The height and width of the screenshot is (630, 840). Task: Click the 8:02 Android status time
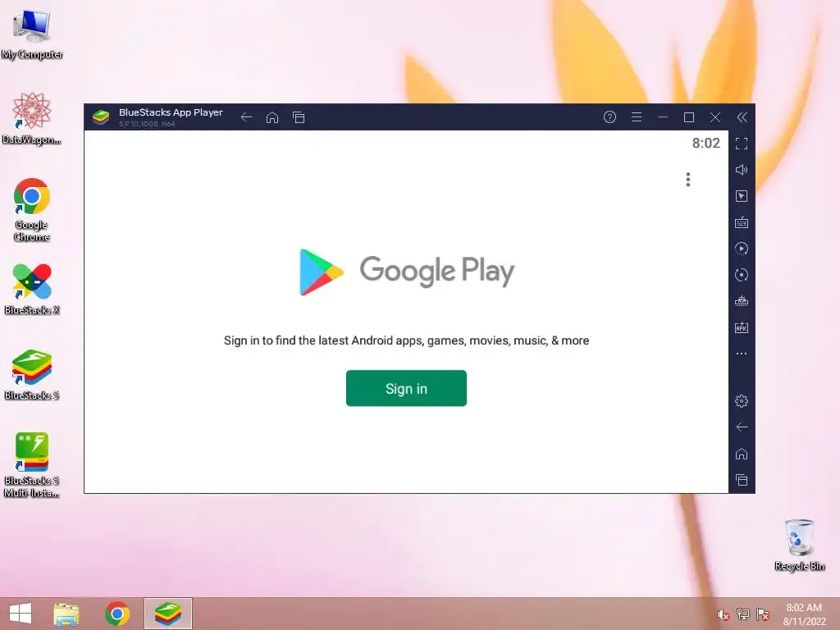[705, 143]
